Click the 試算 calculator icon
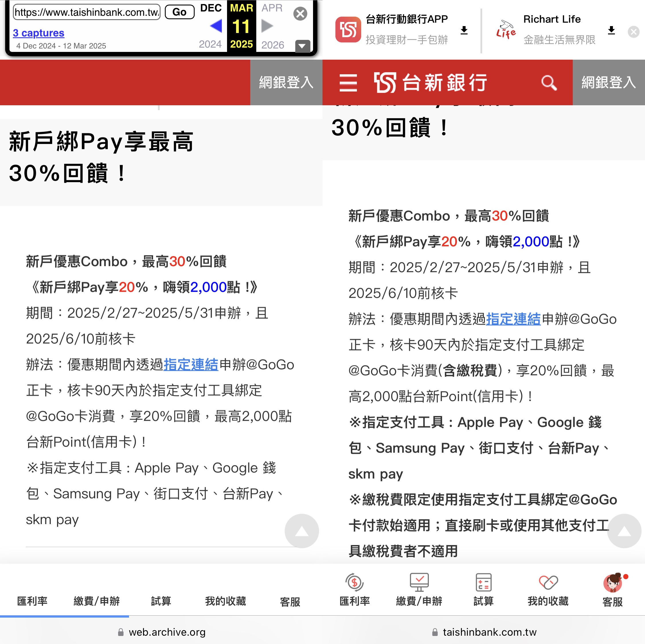Screen dimensions: 645x644 483,582
